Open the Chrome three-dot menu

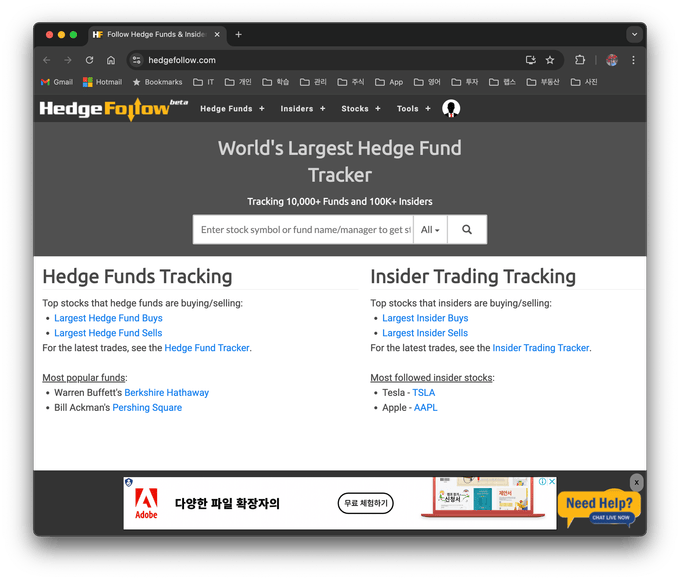click(633, 60)
